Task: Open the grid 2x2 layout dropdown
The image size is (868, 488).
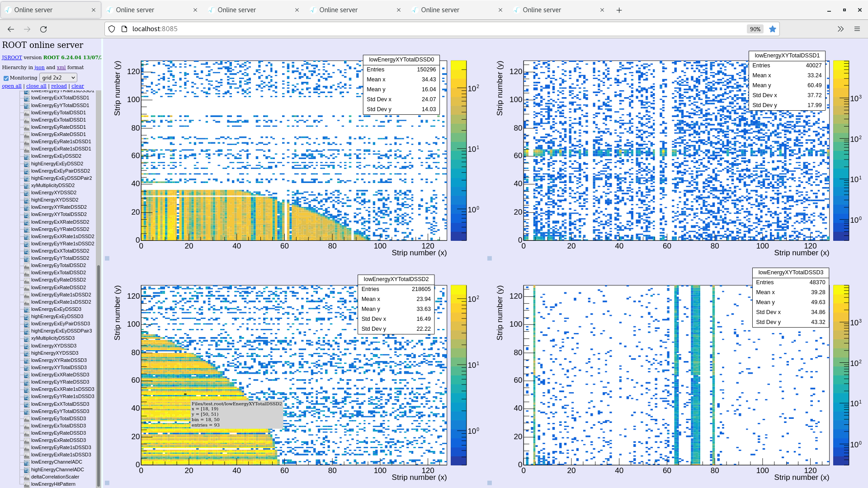Action: [x=58, y=78]
